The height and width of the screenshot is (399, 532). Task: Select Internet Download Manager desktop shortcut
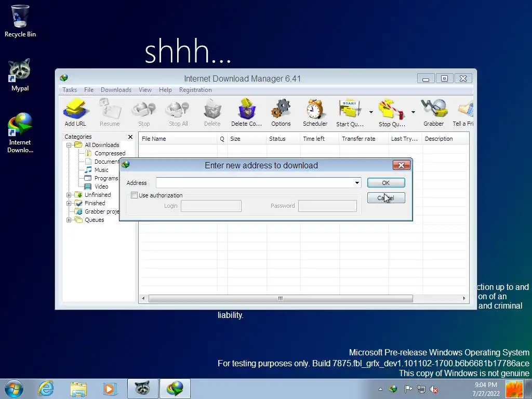[20, 132]
